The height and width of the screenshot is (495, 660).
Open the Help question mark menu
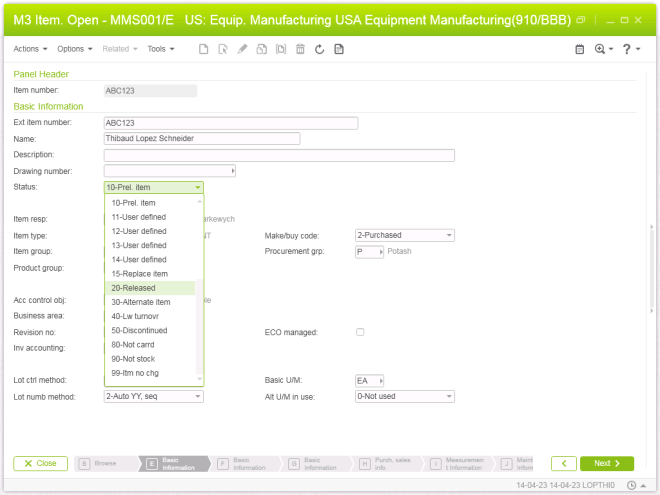(630, 49)
